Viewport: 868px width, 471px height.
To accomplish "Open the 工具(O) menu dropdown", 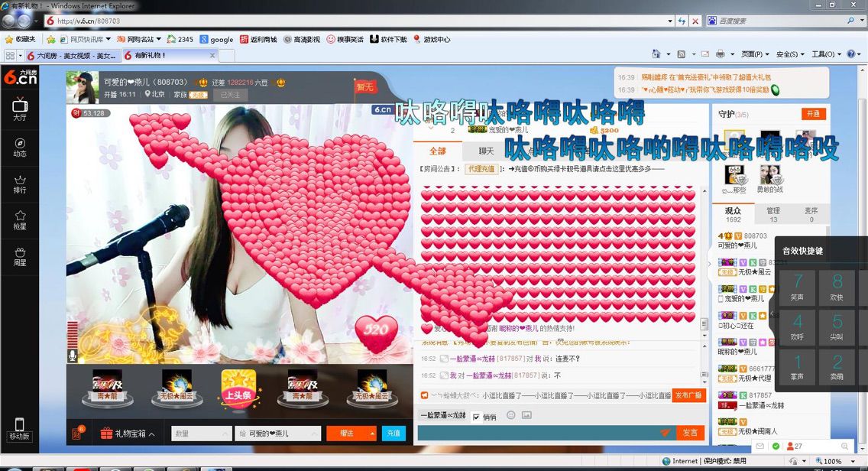I will click(x=826, y=54).
